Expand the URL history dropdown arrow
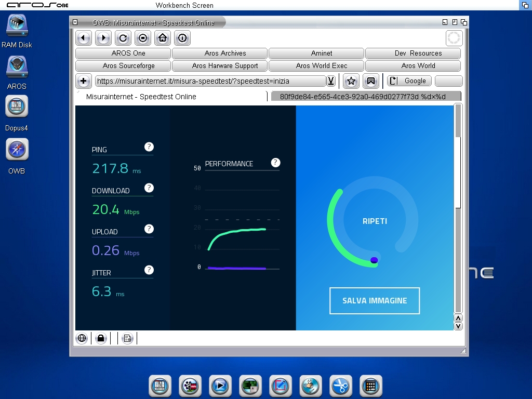 (x=331, y=81)
